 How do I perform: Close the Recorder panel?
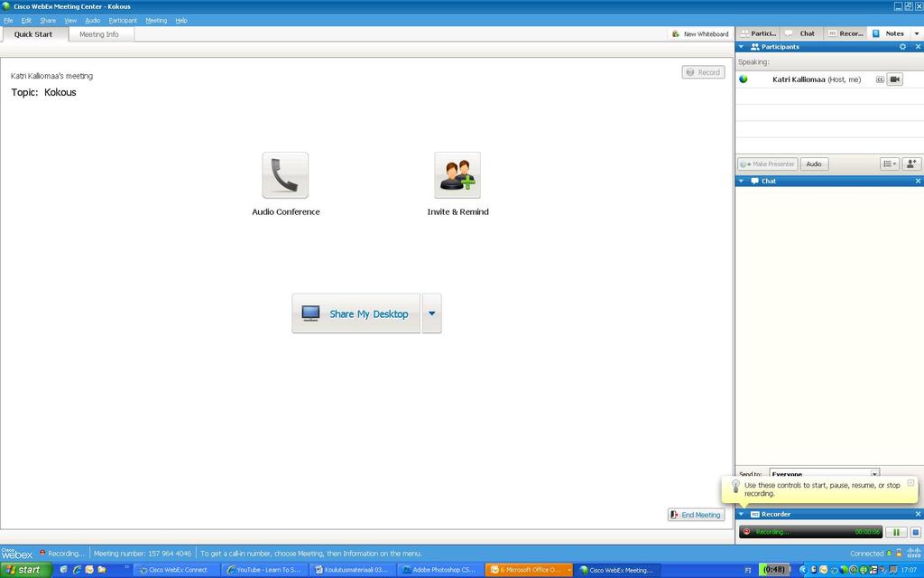(x=918, y=514)
